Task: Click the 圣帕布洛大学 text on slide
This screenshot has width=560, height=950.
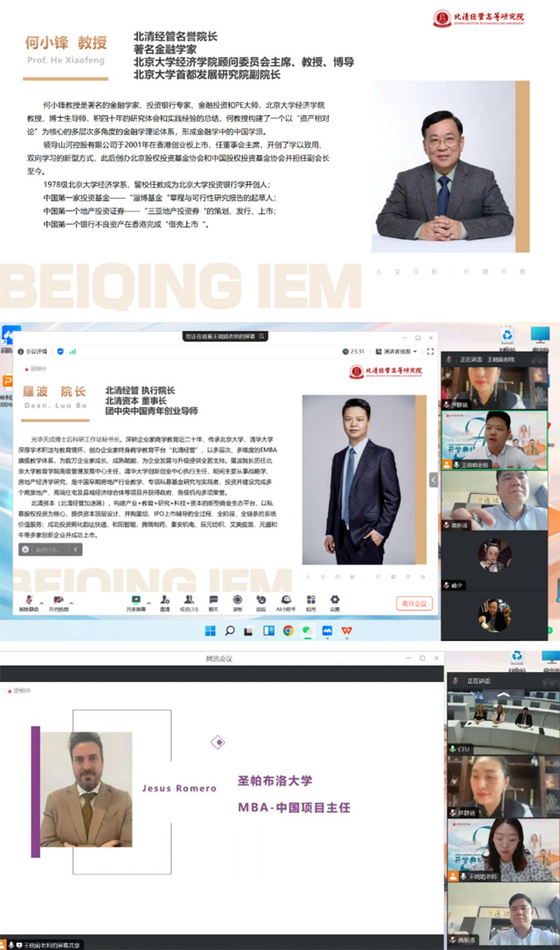Action: pos(275,780)
